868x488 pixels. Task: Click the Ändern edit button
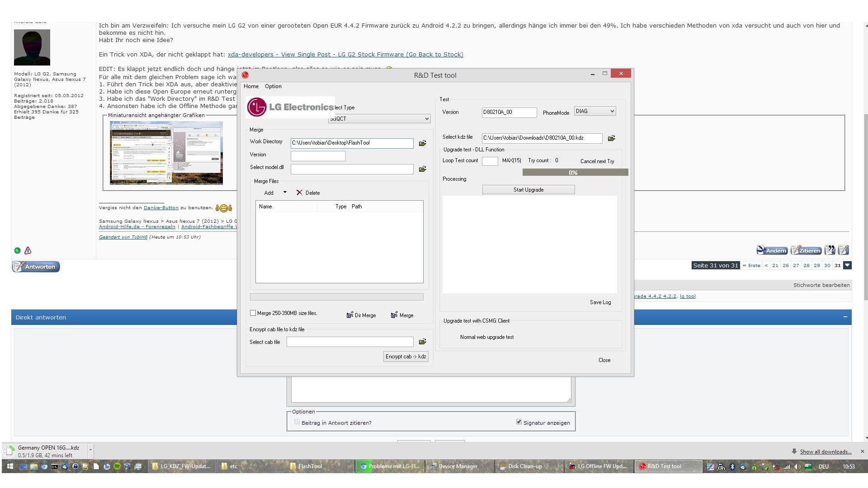772,250
